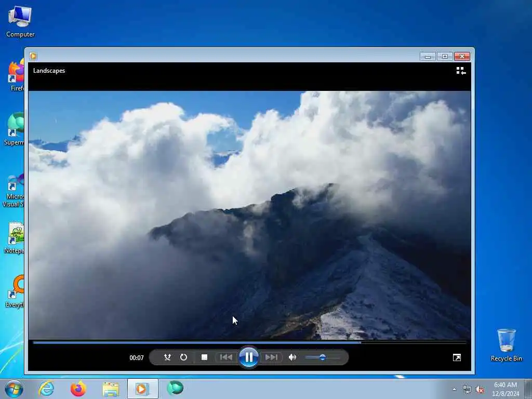Stop the Landscapes video
Viewport: 532px width, 399px height.
[204, 357]
